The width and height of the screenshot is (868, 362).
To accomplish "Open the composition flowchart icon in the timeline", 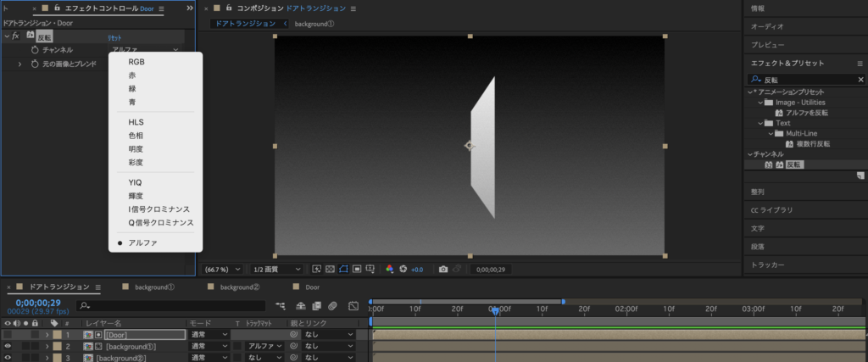I will click(281, 305).
